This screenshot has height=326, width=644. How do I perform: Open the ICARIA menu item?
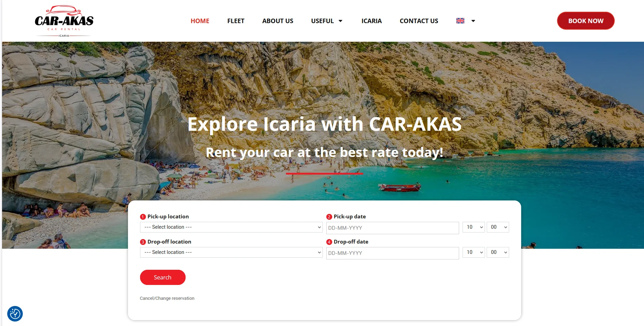[x=371, y=21]
